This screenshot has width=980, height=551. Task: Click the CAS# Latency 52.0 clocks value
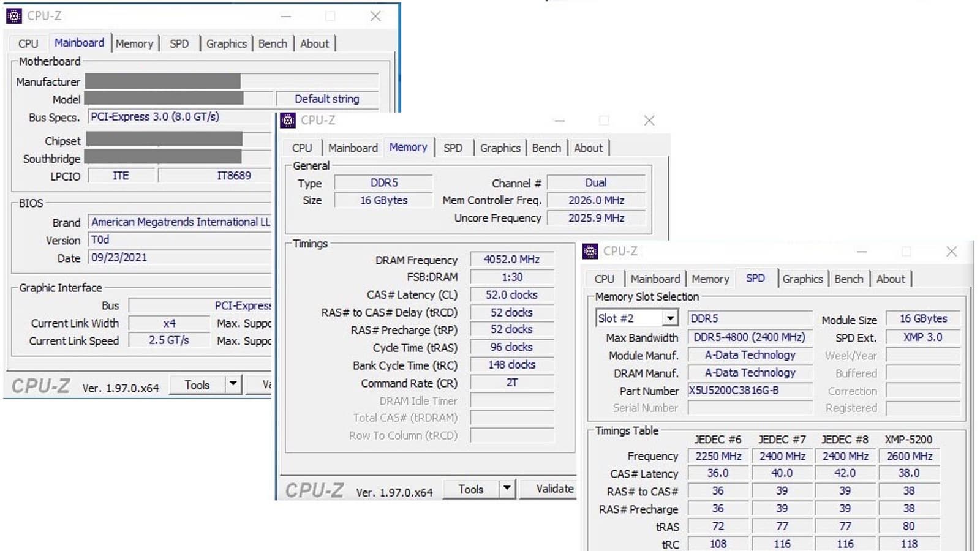(512, 295)
